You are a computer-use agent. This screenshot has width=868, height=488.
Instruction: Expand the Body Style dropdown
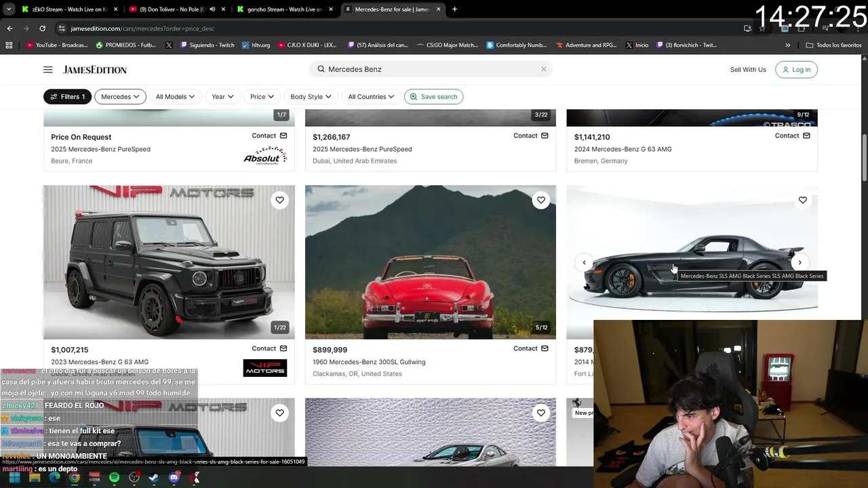tap(311, 97)
